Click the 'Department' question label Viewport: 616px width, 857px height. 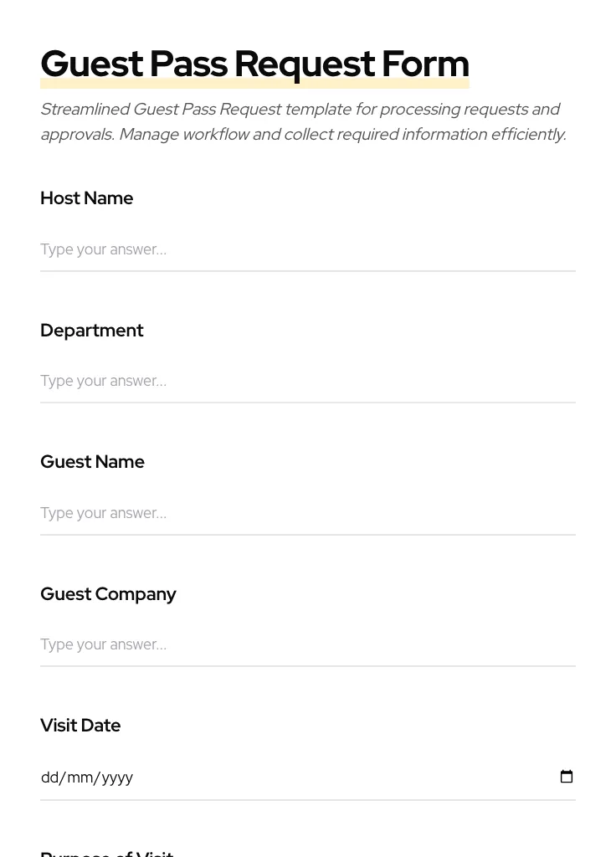pyautogui.click(x=92, y=331)
